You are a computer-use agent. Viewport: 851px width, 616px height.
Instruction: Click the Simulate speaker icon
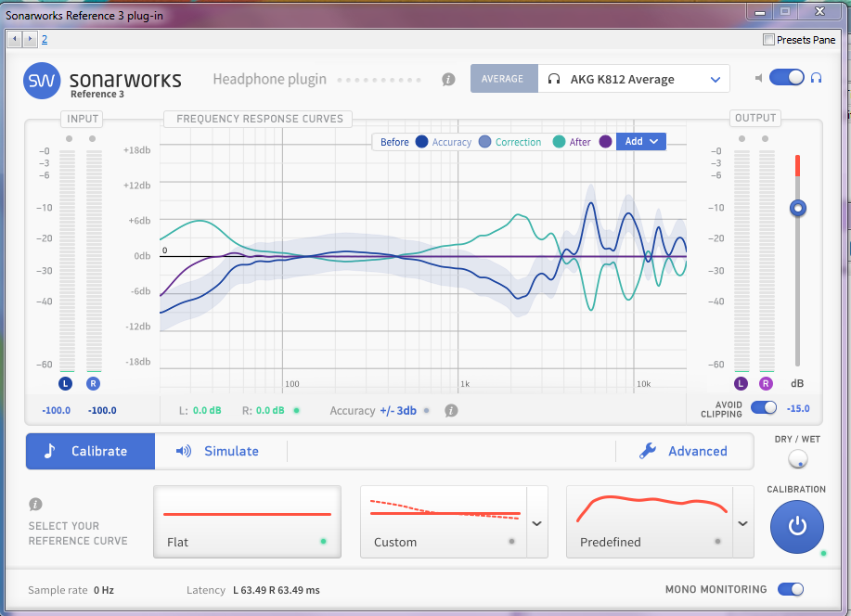(x=184, y=451)
